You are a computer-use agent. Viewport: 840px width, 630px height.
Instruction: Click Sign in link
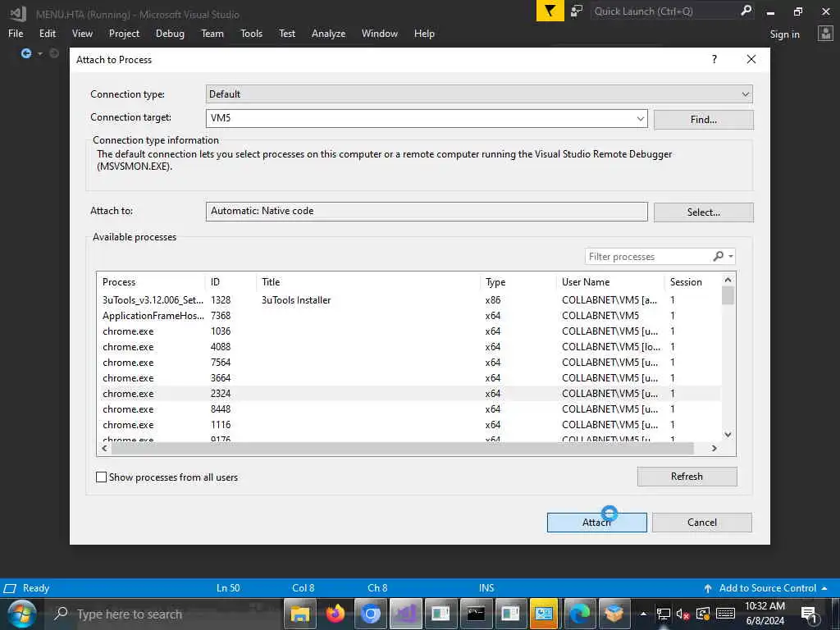[784, 34]
